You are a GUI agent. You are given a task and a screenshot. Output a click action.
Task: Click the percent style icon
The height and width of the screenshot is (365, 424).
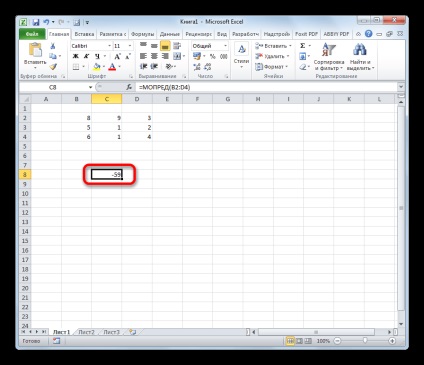(x=213, y=56)
